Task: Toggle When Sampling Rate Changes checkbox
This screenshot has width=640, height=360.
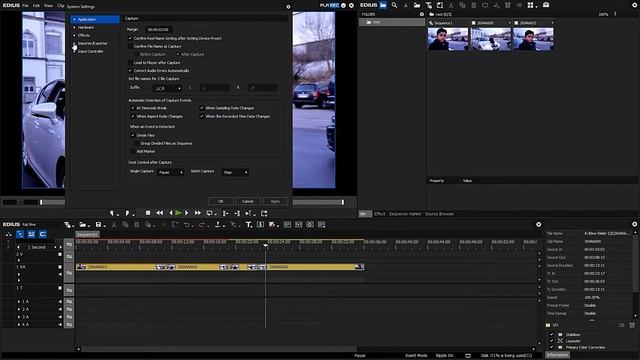Action: [202, 108]
